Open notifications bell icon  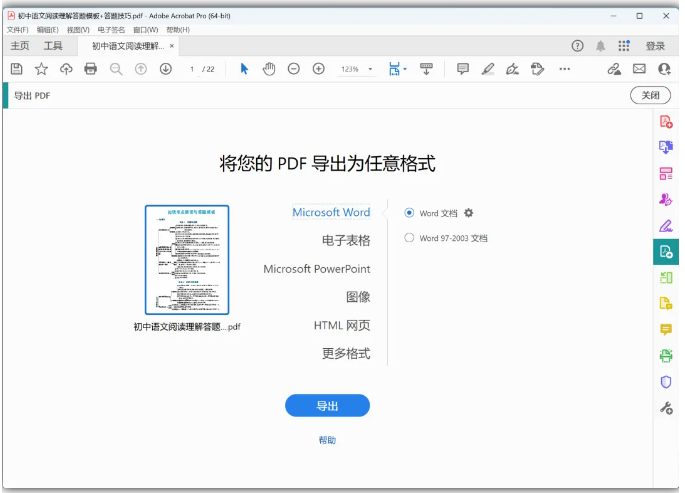(601, 46)
